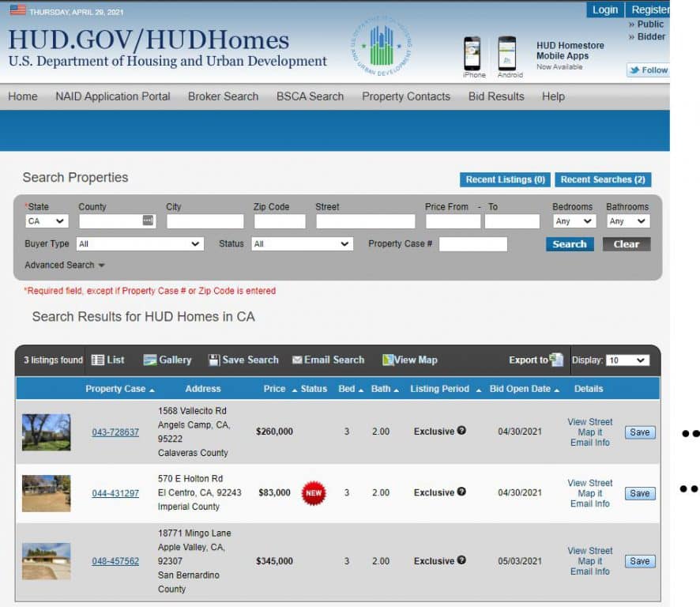700x607 pixels.
Task: Open the Display count dropdown
Action: [x=627, y=360]
